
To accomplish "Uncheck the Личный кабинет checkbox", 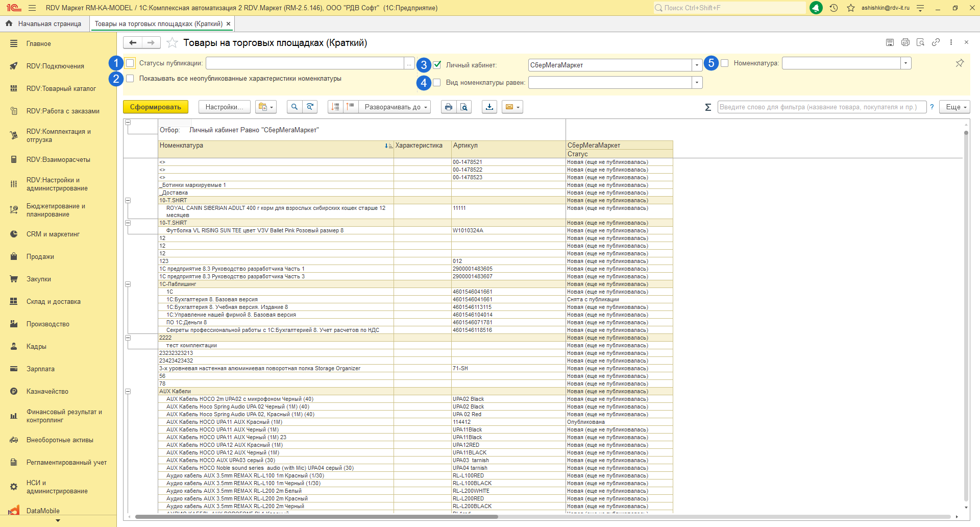I will point(437,65).
